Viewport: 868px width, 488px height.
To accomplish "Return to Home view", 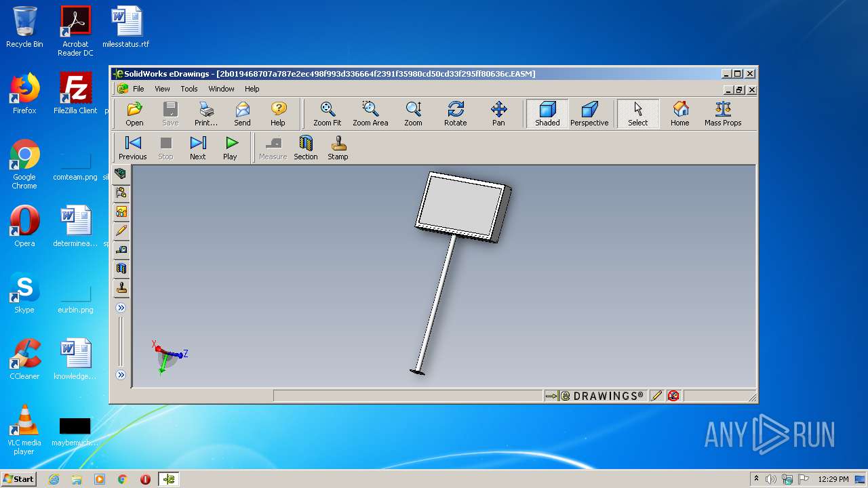I will point(679,113).
